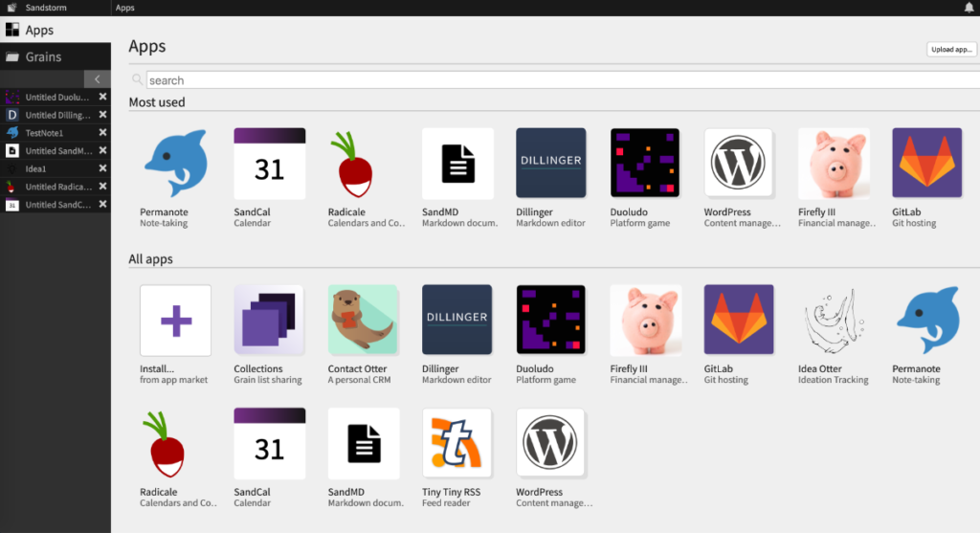Switch to the Grains section

43,57
